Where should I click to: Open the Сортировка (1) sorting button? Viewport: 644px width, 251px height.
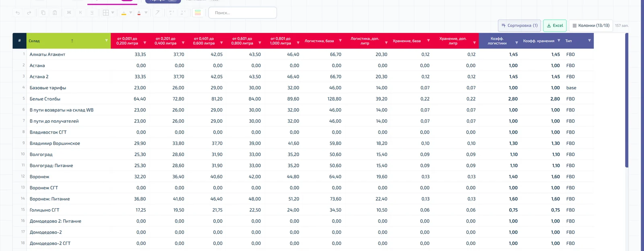click(519, 25)
